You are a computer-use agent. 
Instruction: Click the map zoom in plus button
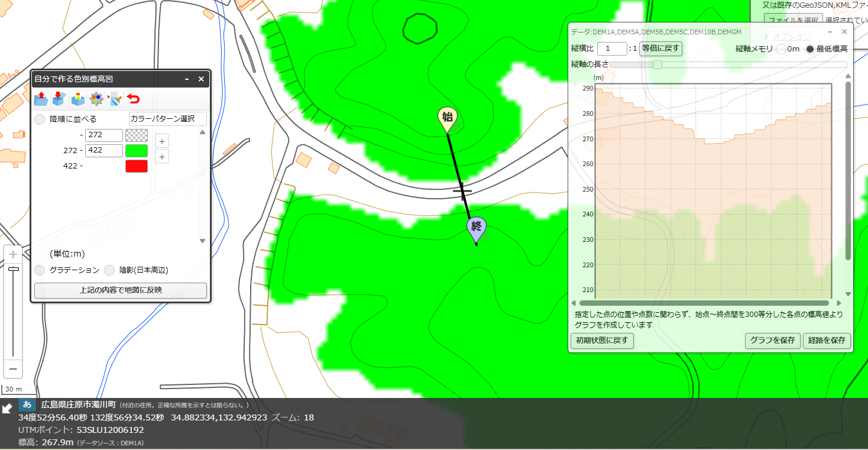[x=13, y=254]
